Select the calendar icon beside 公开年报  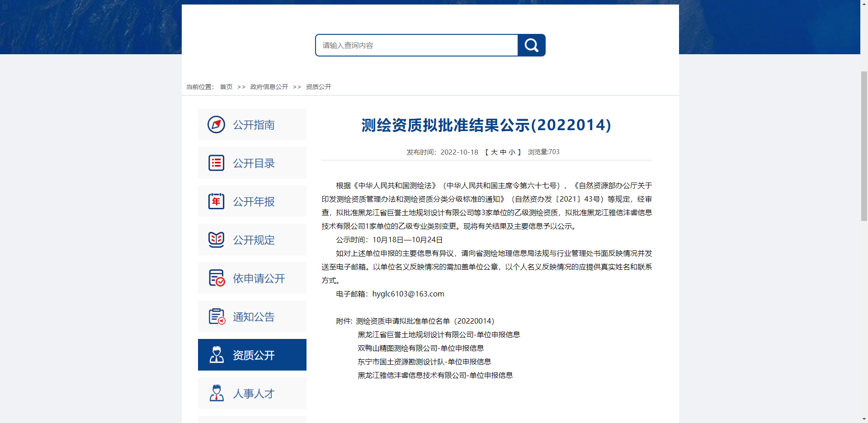coord(216,202)
